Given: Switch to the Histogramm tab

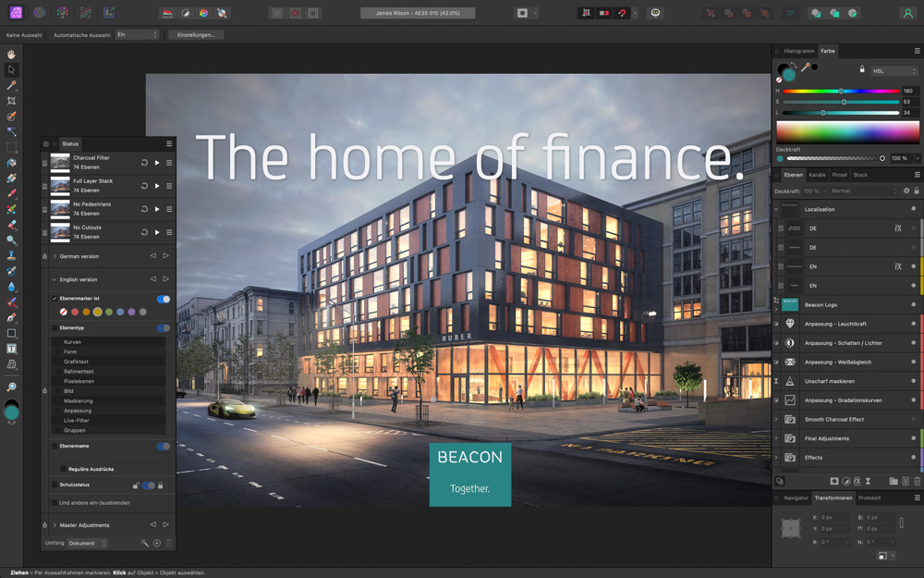Looking at the screenshot, I should 798,51.
